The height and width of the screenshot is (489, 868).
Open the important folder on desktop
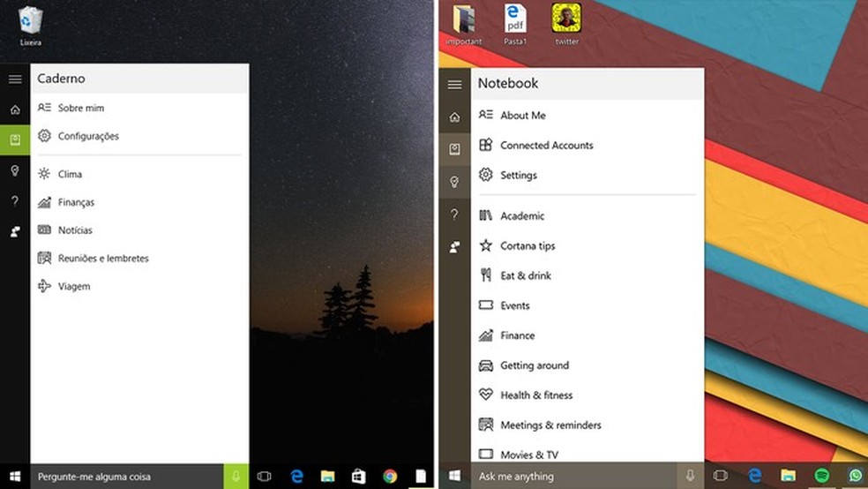pyautogui.click(x=463, y=25)
